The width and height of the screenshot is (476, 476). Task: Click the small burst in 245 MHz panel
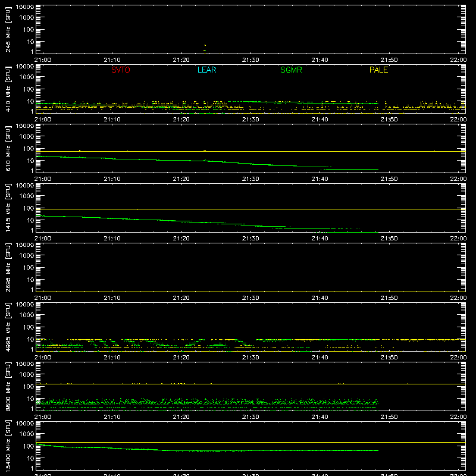[x=205, y=48]
